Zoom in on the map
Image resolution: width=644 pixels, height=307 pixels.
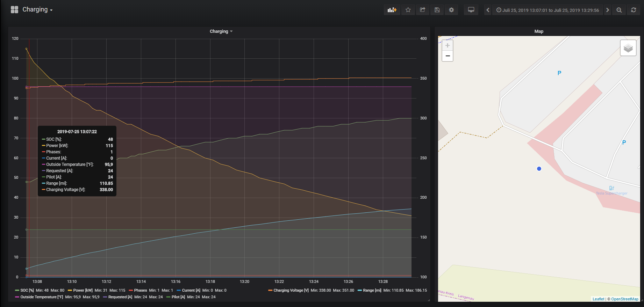(448, 45)
